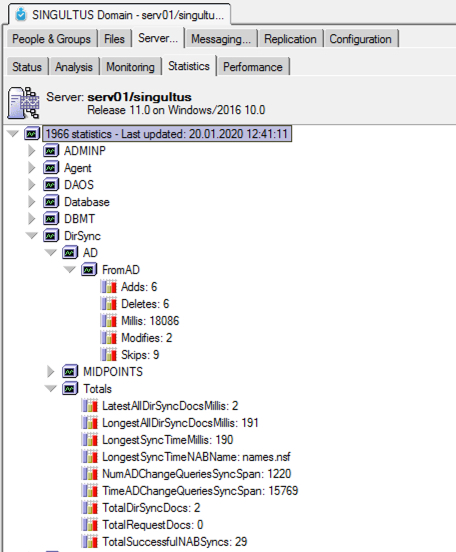456x552 pixels.
Task: Collapse the Totals branch
Action: 51,389
